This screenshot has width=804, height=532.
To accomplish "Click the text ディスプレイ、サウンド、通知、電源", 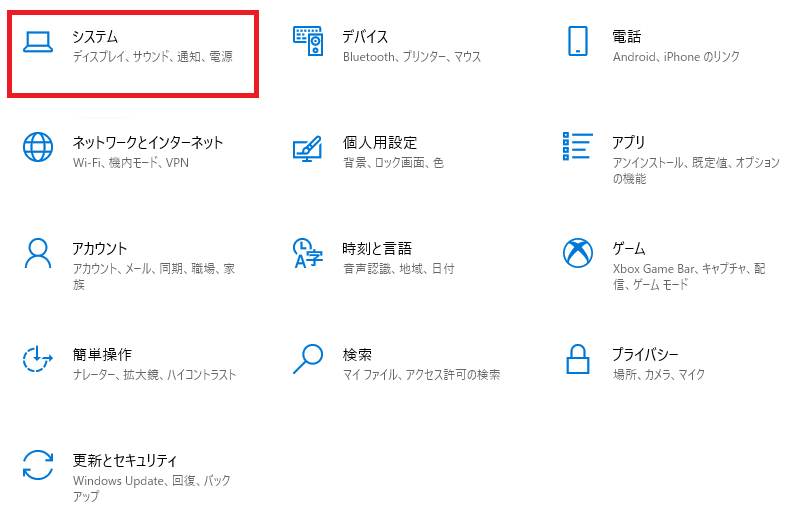I will (153, 57).
